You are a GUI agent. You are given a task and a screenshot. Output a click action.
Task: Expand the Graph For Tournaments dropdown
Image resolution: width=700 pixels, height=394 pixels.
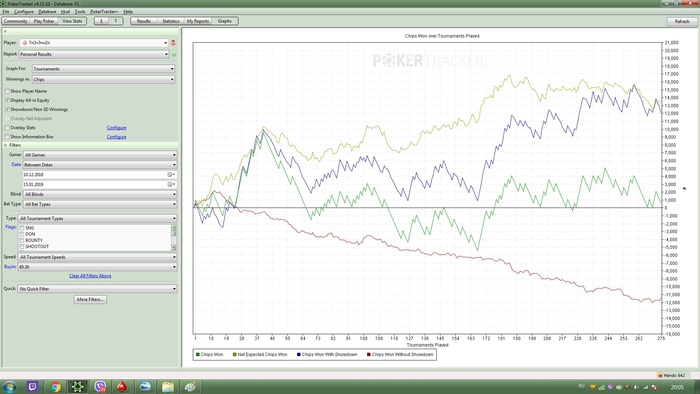pyautogui.click(x=103, y=69)
